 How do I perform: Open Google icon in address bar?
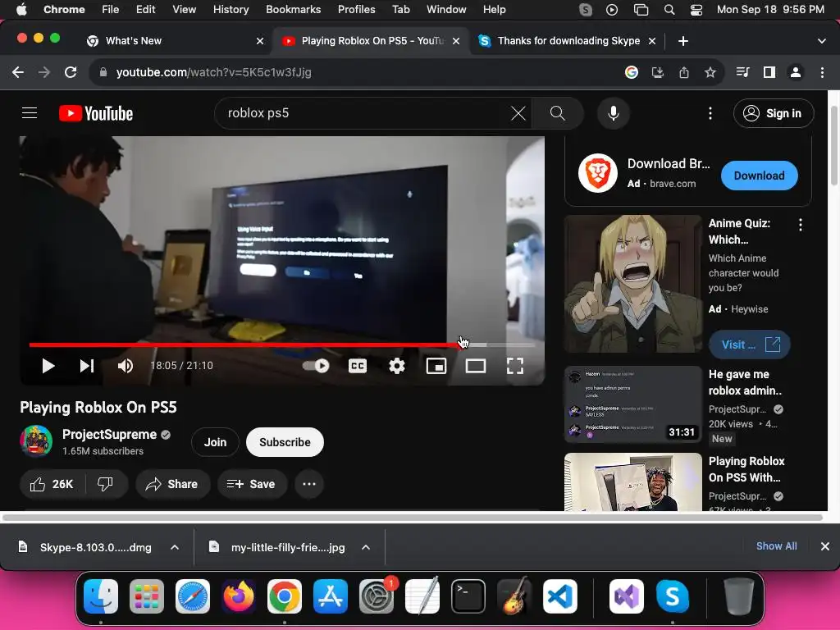[x=632, y=72]
